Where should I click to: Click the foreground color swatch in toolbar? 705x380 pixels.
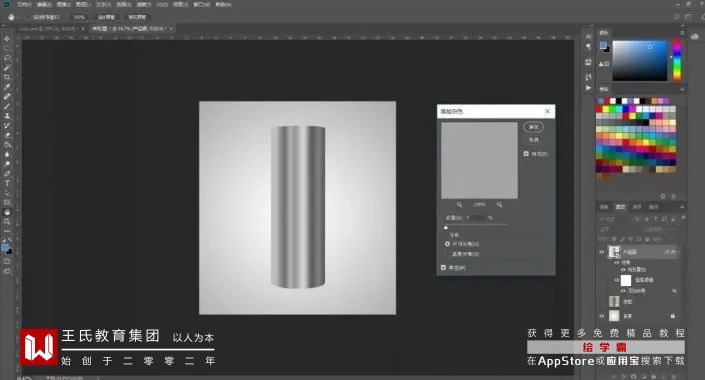pyautogui.click(x=5, y=247)
